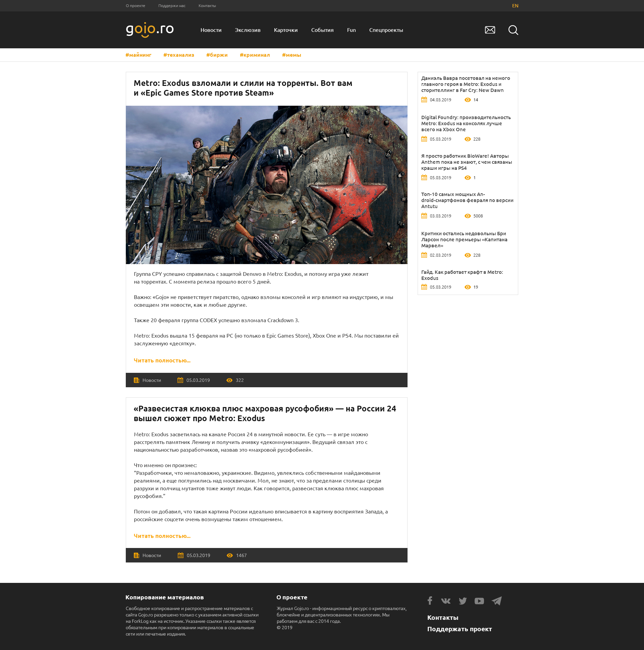
Task: Click the gojo.ro logo
Action: point(150,30)
